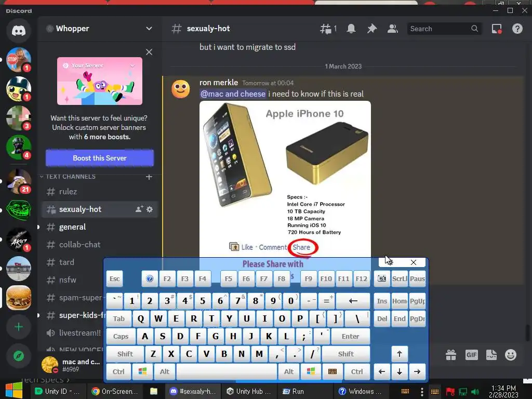Toggle left Ctrl key on on-screen keyboard
The width and height of the screenshot is (532, 399).
(118, 371)
